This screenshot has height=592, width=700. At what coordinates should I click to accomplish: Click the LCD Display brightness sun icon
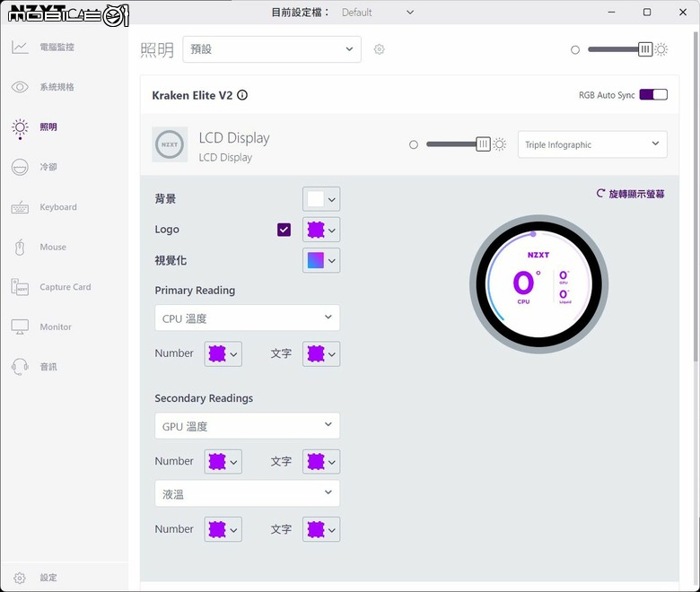coord(500,144)
